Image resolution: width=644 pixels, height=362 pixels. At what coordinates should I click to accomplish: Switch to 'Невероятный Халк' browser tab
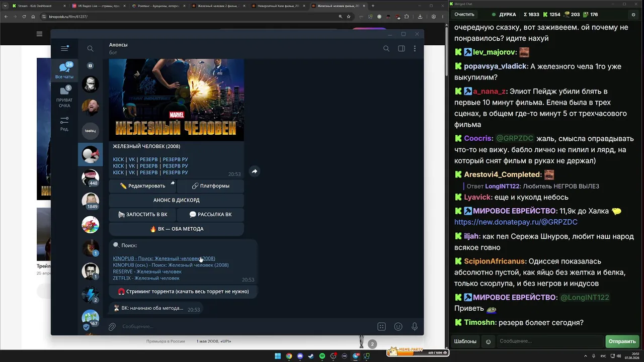click(279, 6)
